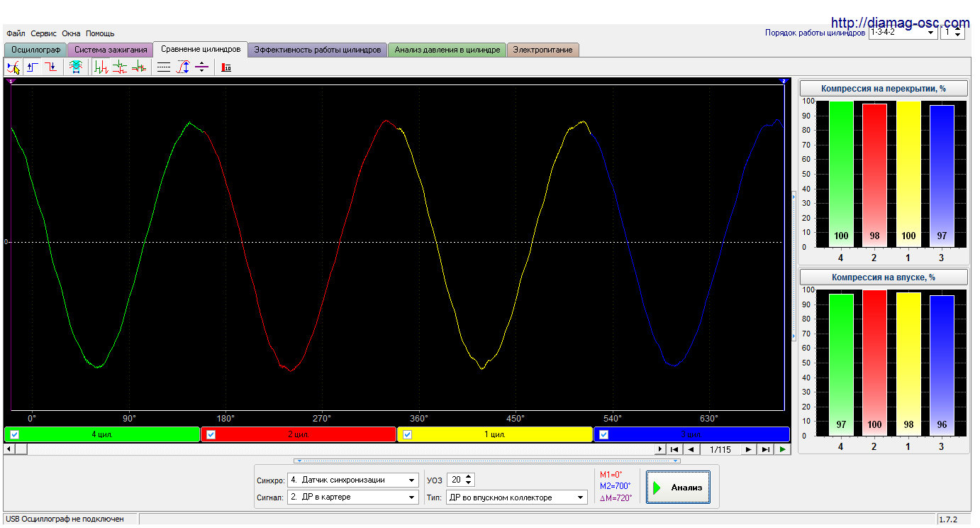Decrease the УОЗ value

tap(468, 484)
